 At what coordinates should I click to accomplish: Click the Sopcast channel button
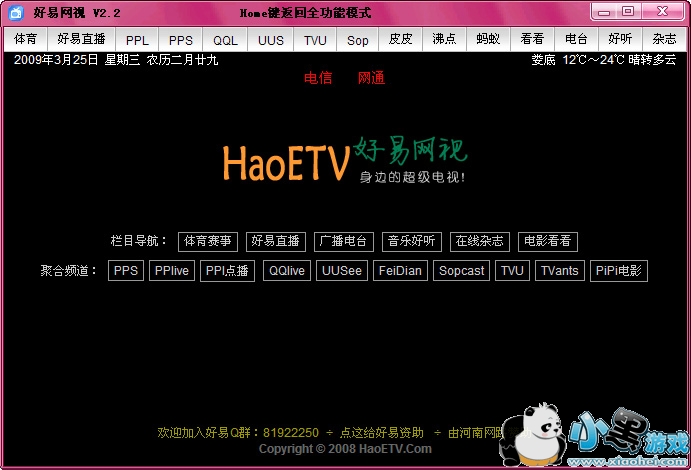click(x=461, y=270)
